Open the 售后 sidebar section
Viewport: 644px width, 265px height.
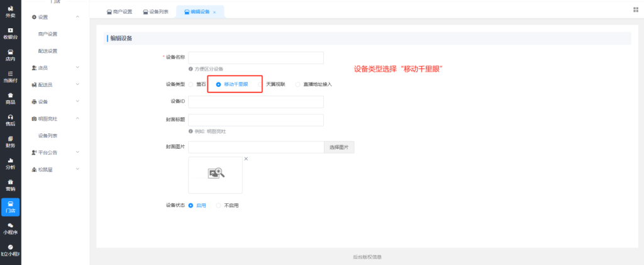(x=10, y=120)
